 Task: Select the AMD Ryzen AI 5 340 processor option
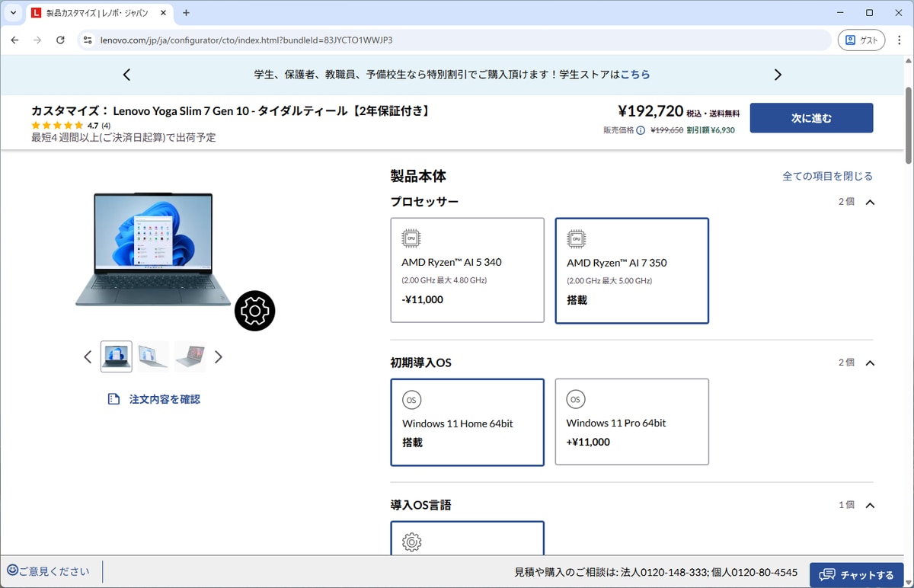coord(467,270)
